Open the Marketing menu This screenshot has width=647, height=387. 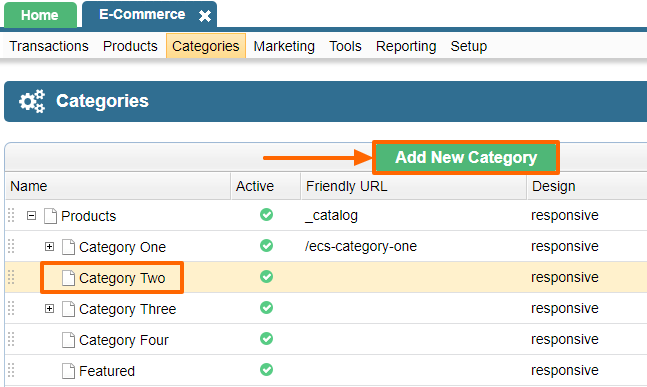pyautogui.click(x=284, y=46)
